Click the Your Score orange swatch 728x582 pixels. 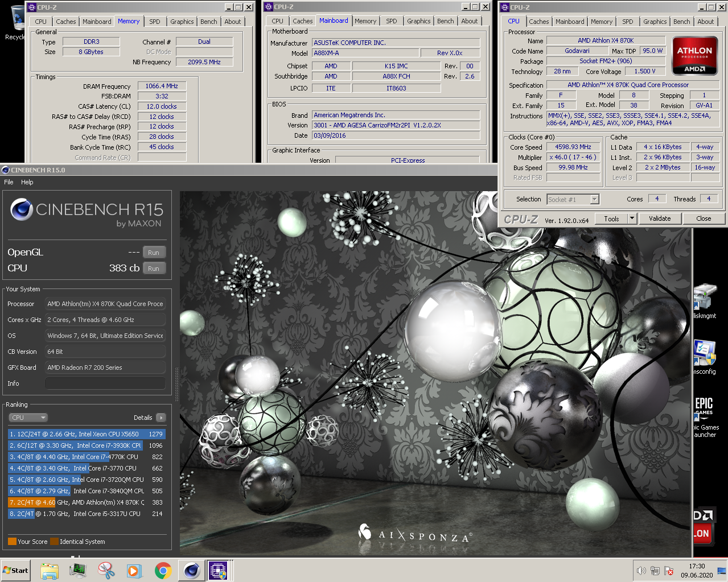point(12,542)
